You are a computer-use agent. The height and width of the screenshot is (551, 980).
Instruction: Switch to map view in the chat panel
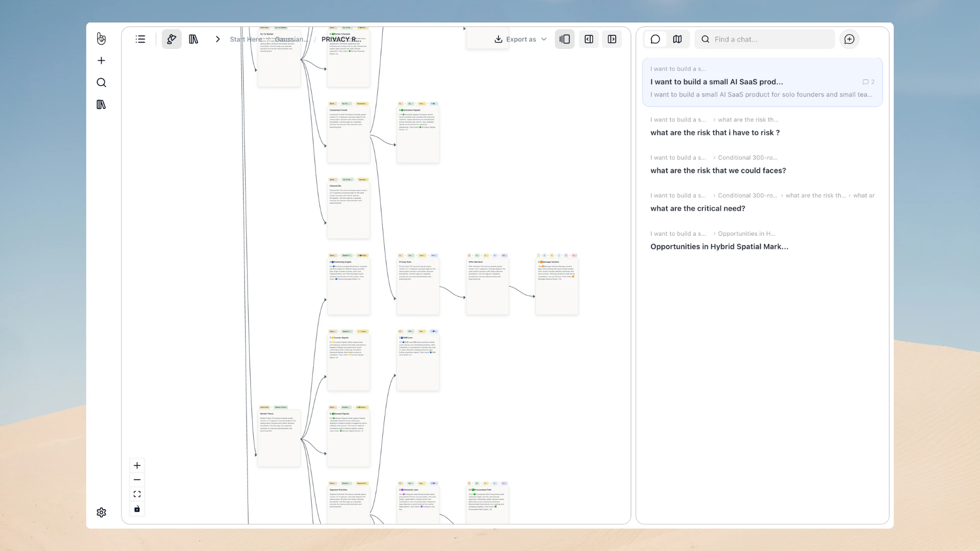[677, 39]
